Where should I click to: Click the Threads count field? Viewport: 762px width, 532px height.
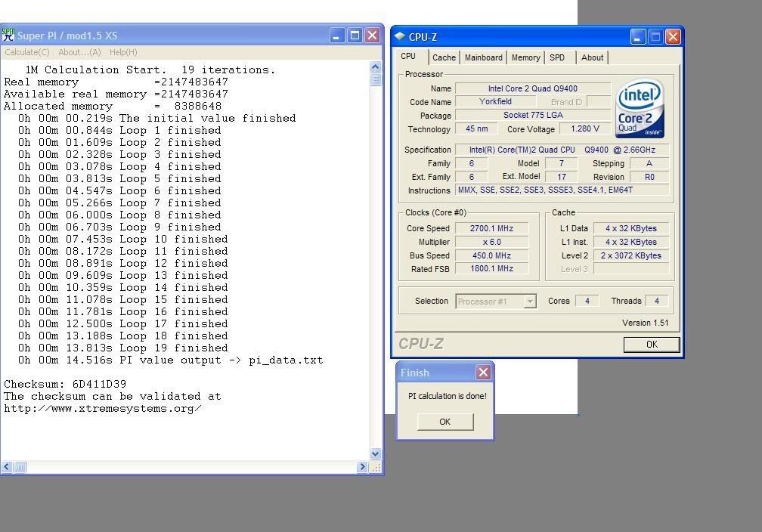coord(656,301)
